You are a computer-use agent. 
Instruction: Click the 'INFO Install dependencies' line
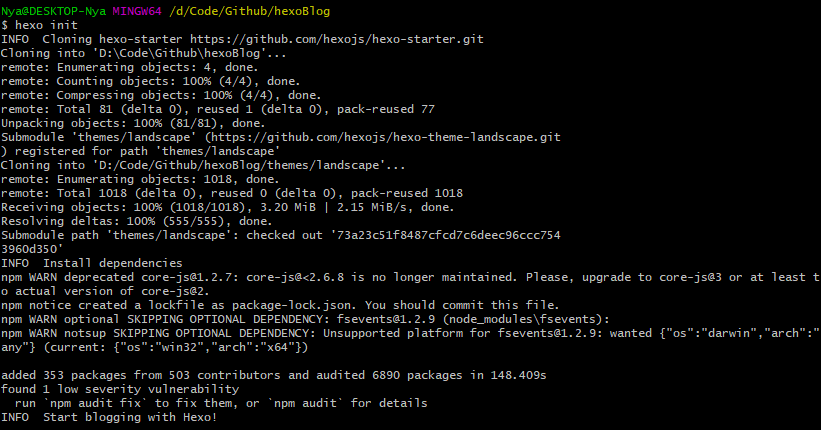(80, 263)
